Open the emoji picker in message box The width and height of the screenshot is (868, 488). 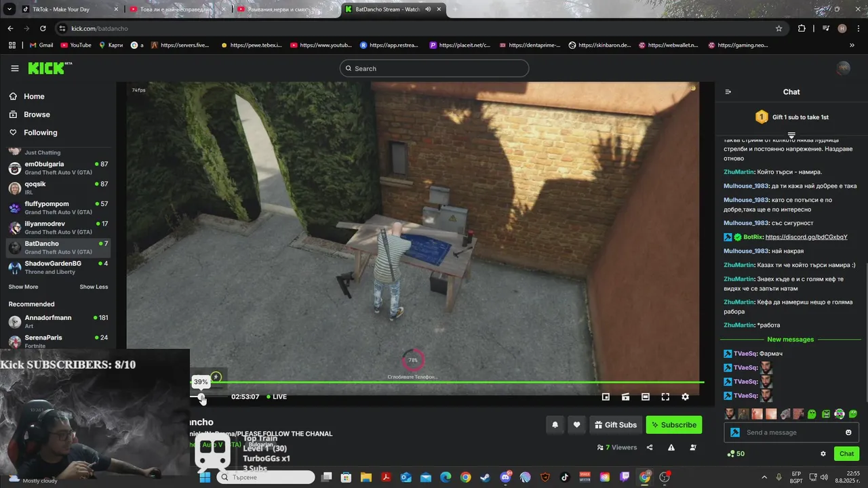[848, 432]
